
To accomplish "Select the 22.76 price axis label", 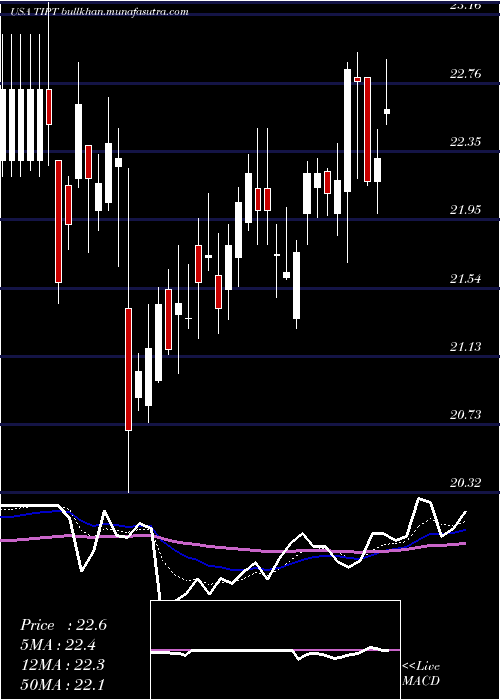I will 466,74.
